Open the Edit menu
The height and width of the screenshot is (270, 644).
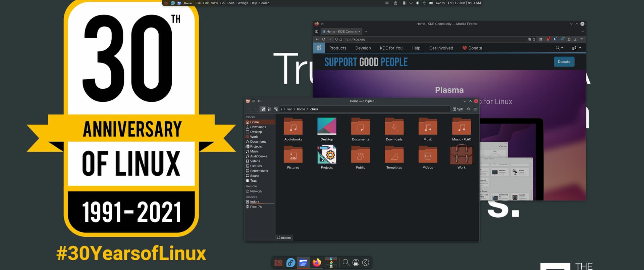pos(206,3)
